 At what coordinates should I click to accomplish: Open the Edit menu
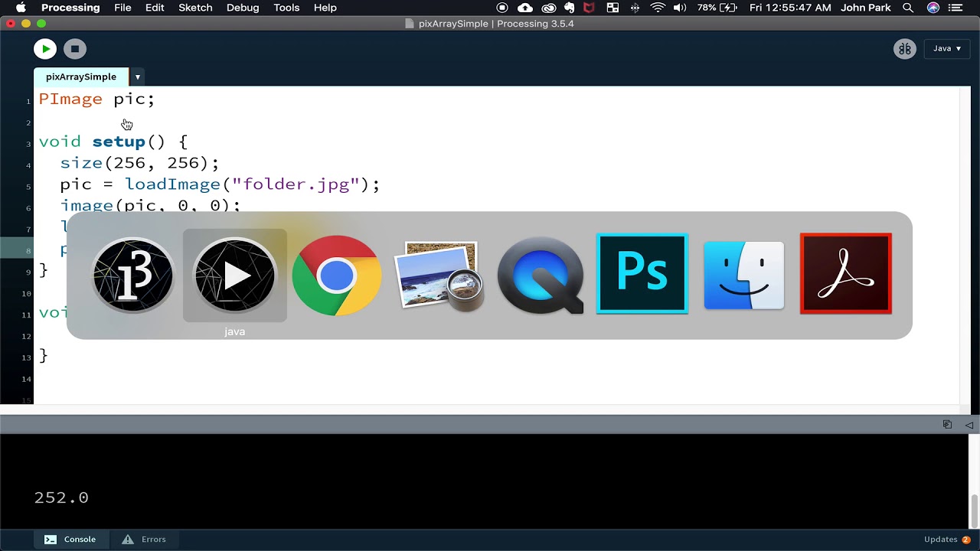coord(155,8)
